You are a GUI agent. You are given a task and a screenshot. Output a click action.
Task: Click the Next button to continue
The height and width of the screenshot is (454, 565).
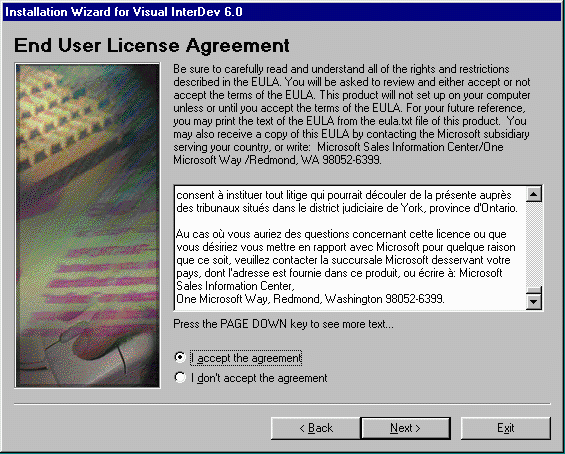tap(405, 428)
